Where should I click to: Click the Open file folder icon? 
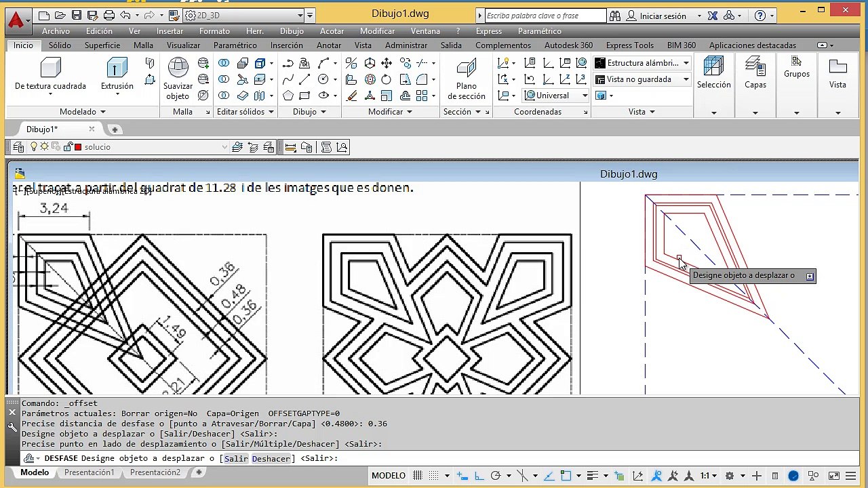click(60, 16)
